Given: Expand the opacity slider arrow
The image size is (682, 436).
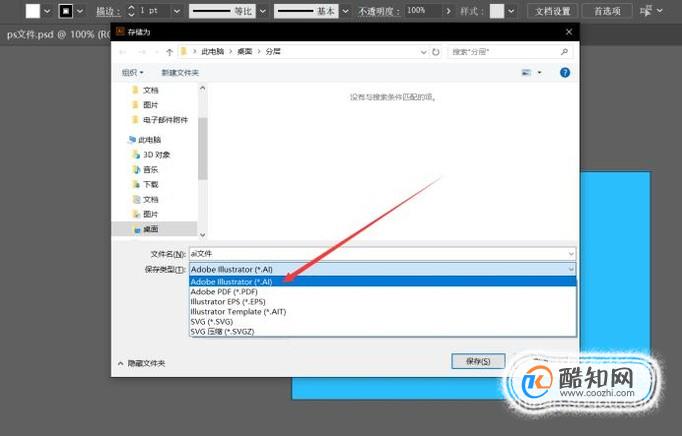Looking at the screenshot, I should (x=448, y=11).
